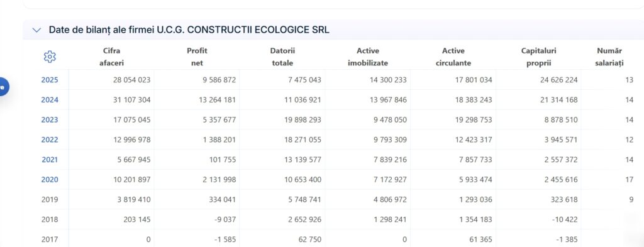The height and width of the screenshot is (247, 644).
Task: Select net loss -1 585
Action: [x=226, y=239]
